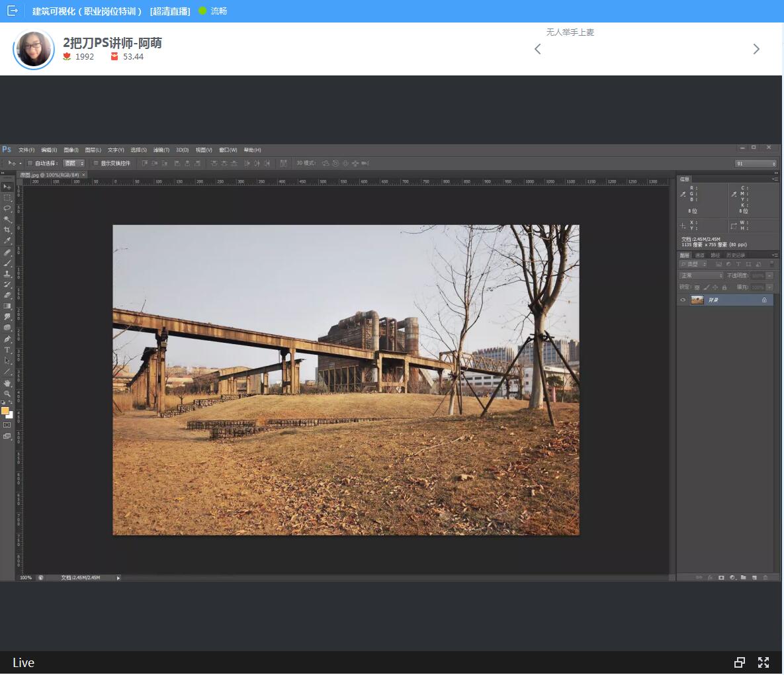Go to next item with right arrow
Viewport: 784px width, 675px height.
(x=756, y=49)
